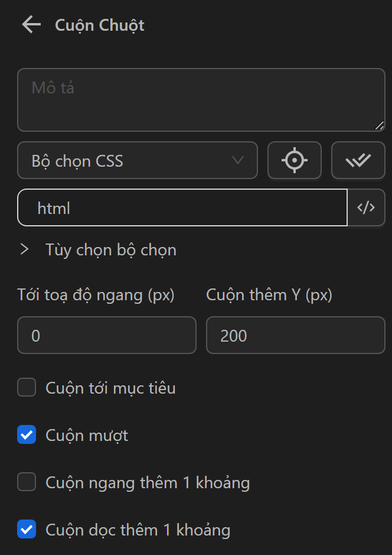
Task: Toggle the </> code editor icon
Action: 366,207
